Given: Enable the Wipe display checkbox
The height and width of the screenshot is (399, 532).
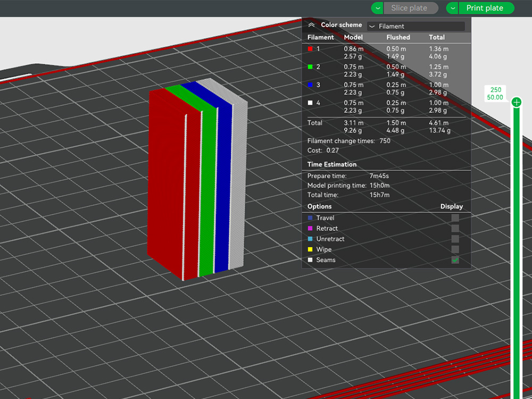Looking at the screenshot, I should [455, 250].
